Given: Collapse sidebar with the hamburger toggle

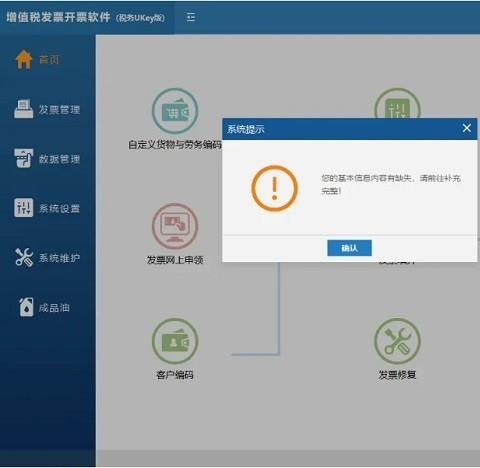Looking at the screenshot, I should coord(191,17).
